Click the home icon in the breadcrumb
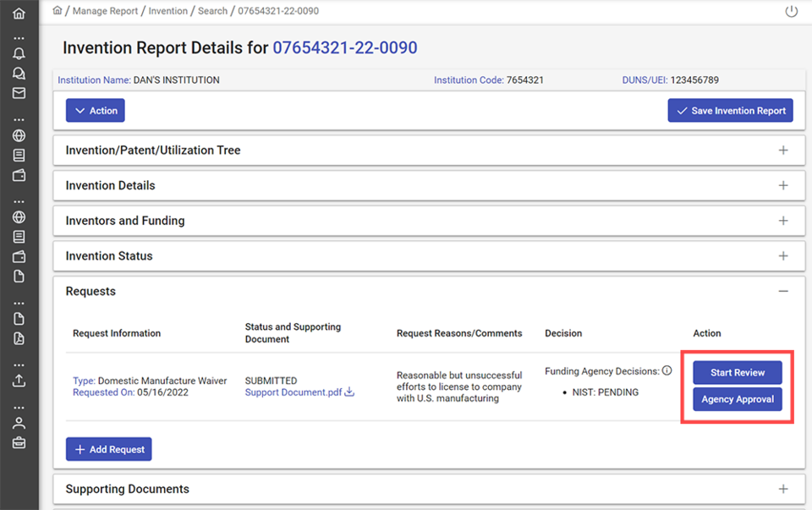Image resolution: width=812 pixels, height=510 pixels. click(x=57, y=10)
